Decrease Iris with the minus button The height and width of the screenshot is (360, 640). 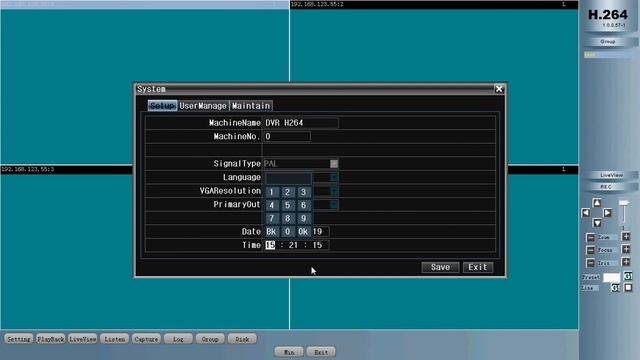tap(590, 262)
